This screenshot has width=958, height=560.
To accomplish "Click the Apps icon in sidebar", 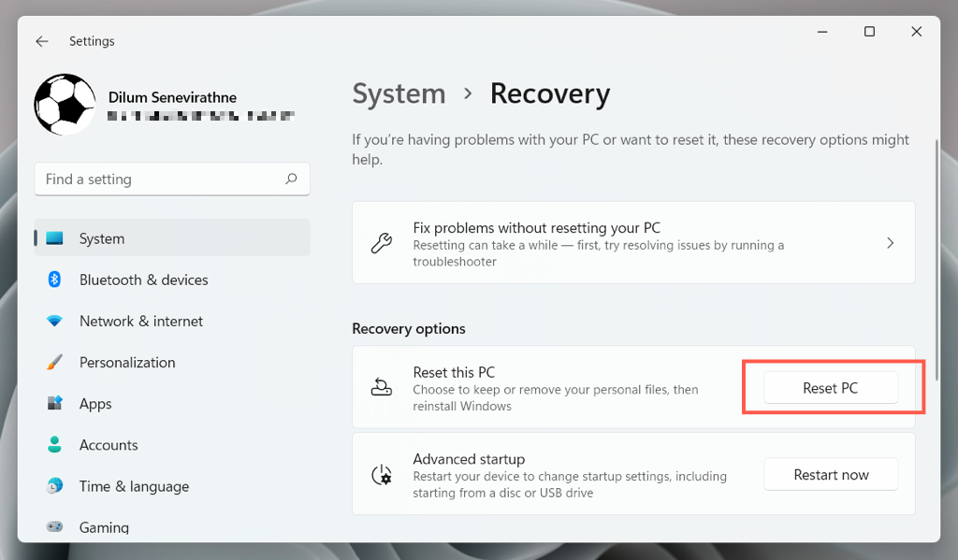I will click(54, 404).
